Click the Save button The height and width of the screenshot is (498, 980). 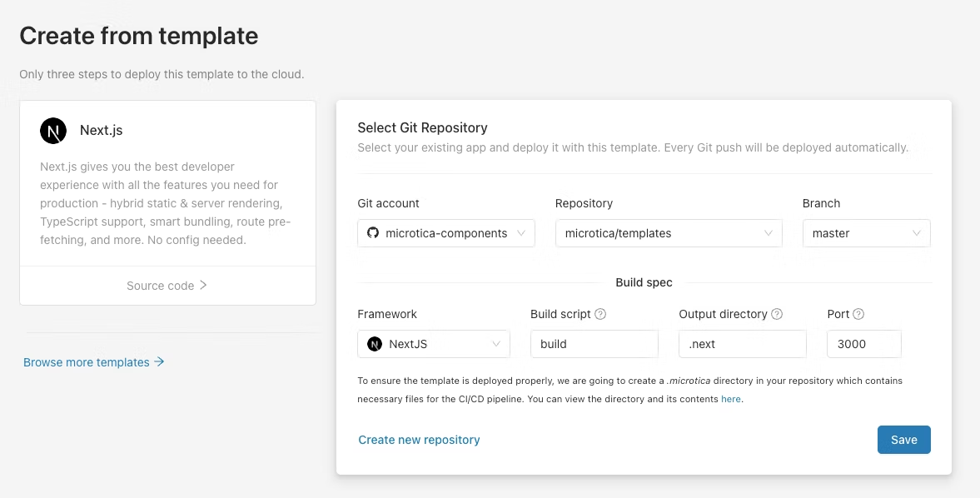pos(903,440)
